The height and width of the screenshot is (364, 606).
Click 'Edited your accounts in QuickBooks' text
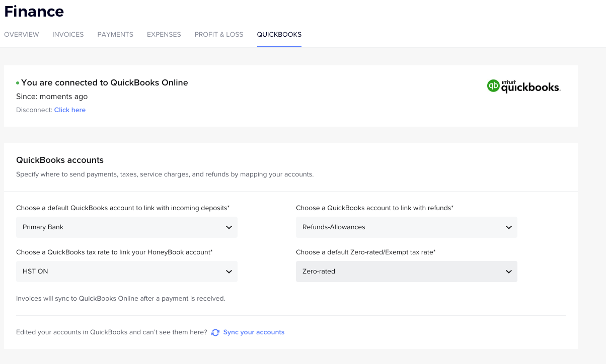[112, 332]
